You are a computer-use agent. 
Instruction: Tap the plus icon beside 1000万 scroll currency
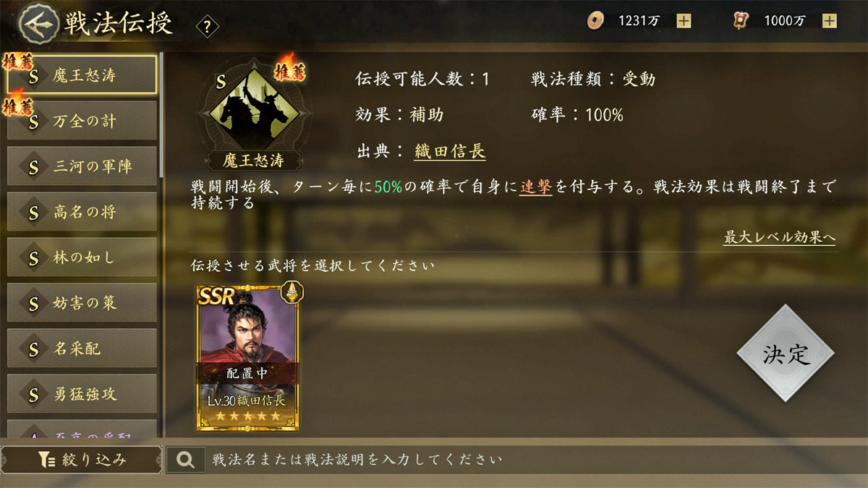click(x=829, y=21)
